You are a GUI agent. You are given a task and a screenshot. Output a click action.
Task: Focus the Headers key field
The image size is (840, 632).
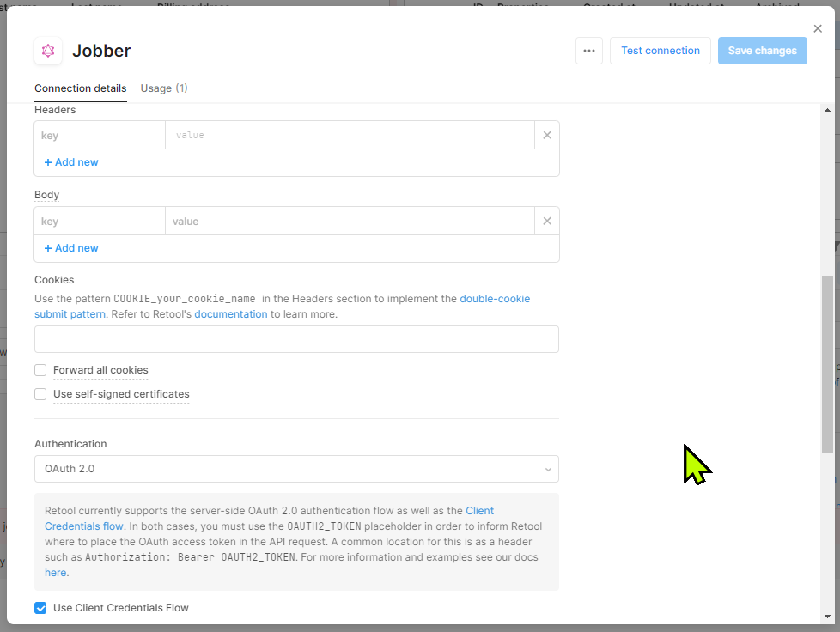[x=100, y=135]
